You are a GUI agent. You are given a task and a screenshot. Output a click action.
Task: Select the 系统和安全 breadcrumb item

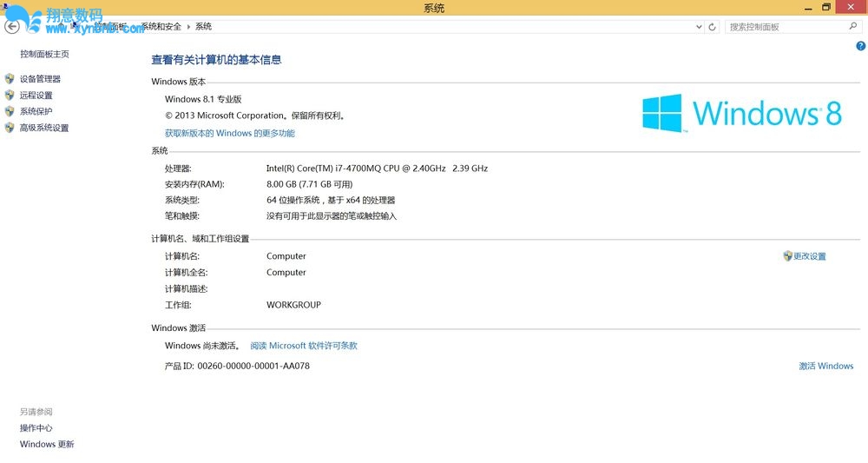point(161,27)
